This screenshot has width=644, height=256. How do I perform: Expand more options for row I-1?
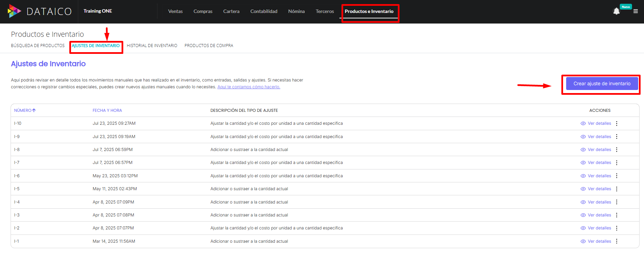(616, 241)
